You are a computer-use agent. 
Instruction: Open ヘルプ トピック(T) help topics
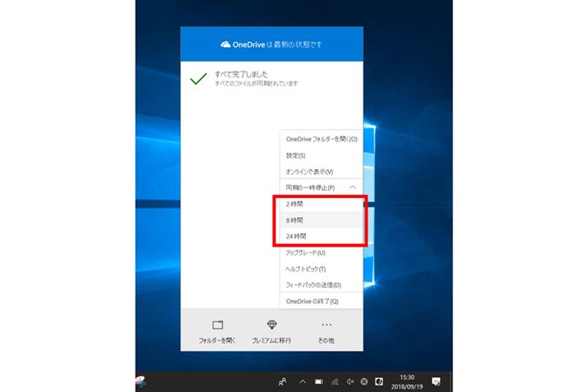click(x=322, y=269)
